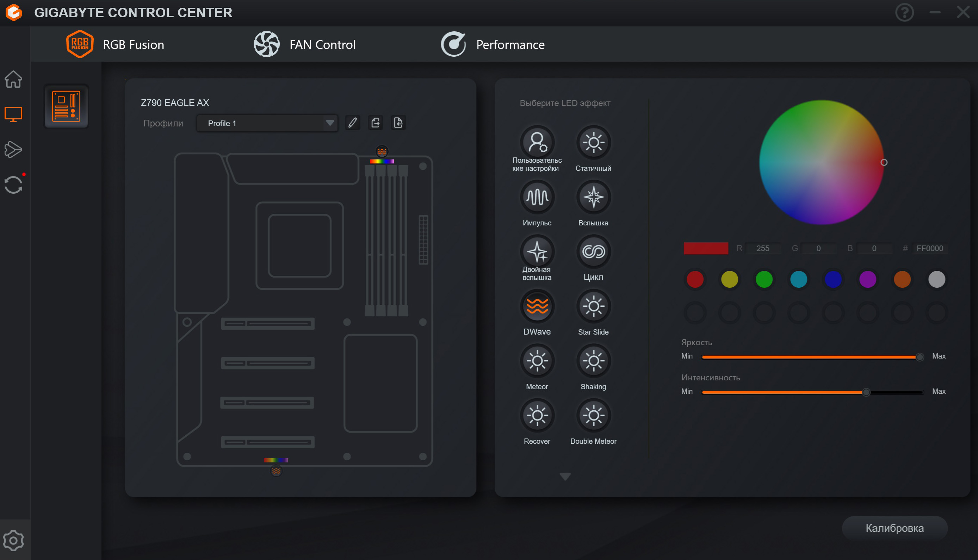Select the Z790 motherboard device thumbnail
The image size is (978, 560).
coord(66,106)
